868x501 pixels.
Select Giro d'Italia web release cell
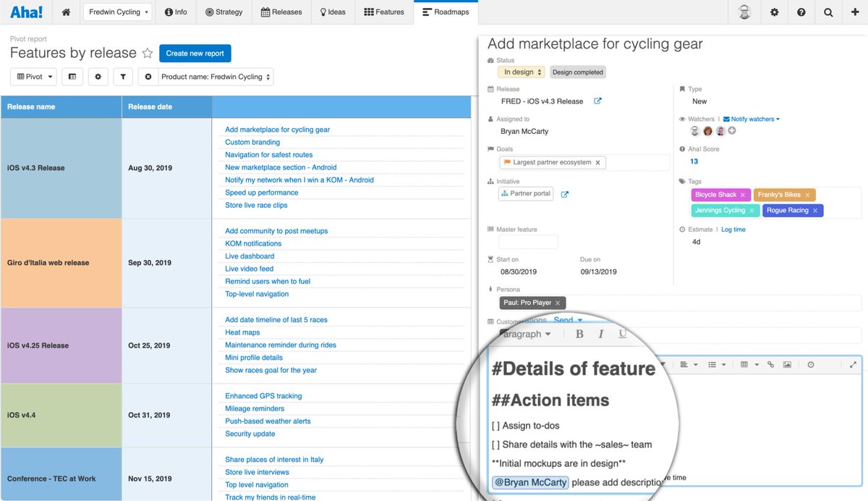[x=61, y=263]
